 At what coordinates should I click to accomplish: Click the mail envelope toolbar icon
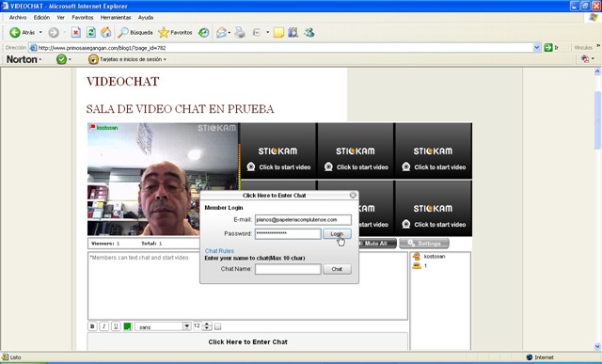(221, 33)
